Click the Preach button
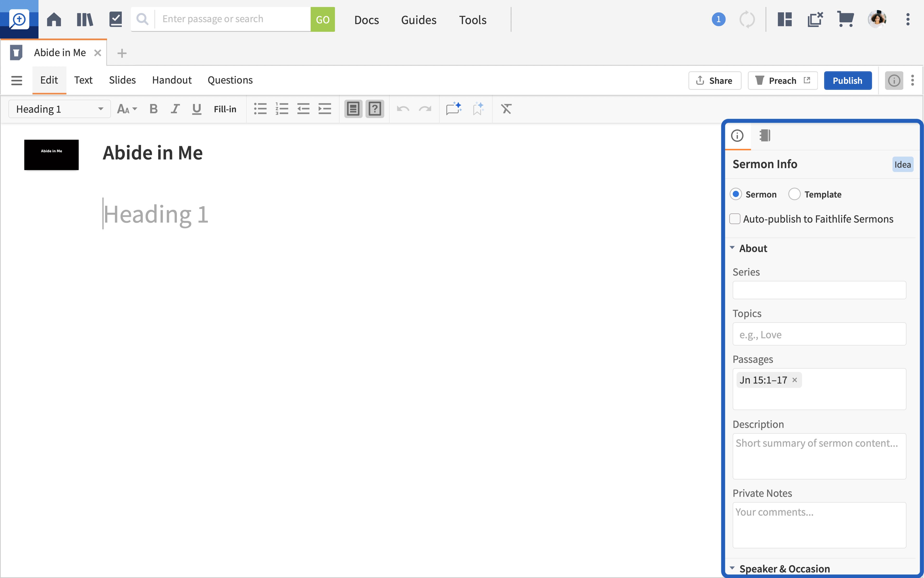 (x=782, y=80)
